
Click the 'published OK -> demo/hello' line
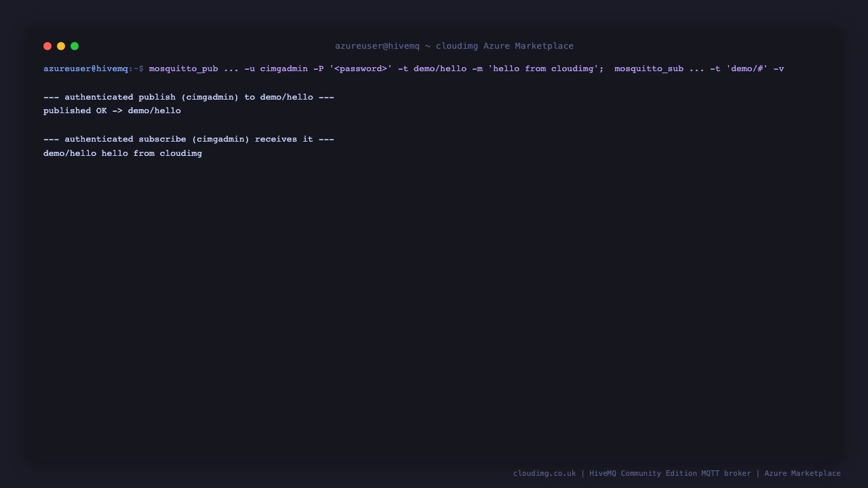pyautogui.click(x=112, y=110)
